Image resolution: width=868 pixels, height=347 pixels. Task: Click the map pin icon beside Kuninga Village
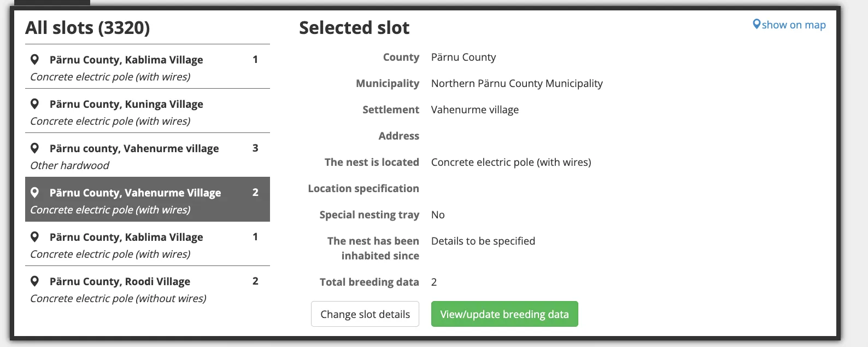coord(34,104)
